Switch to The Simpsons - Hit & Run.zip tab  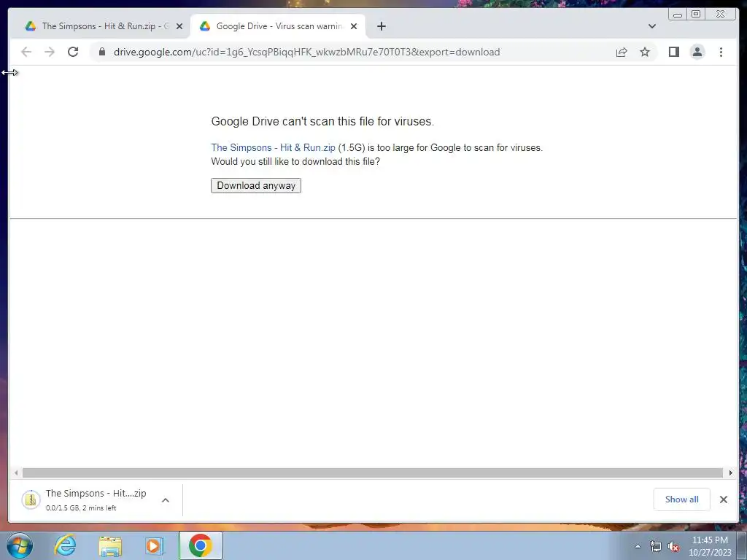click(98, 26)
